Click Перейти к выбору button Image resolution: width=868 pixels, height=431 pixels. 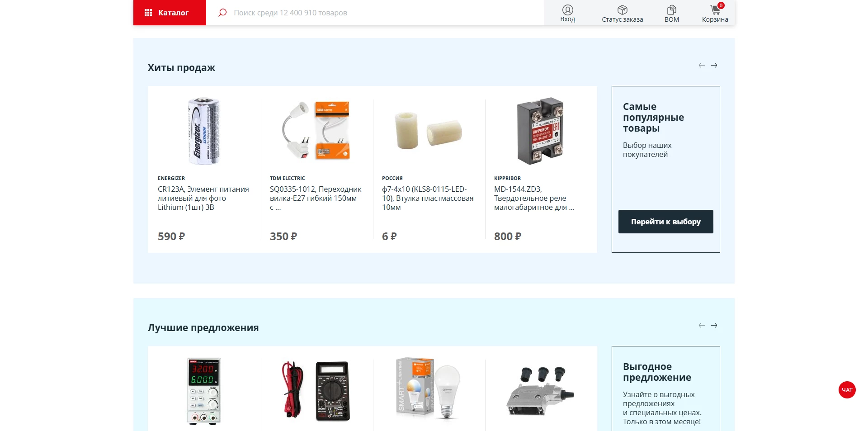(665, 222)
